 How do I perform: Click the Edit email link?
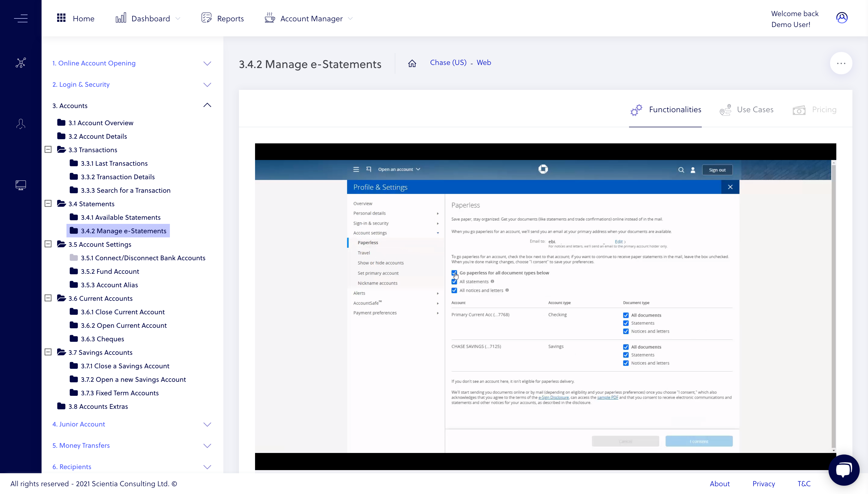(620, 242)
